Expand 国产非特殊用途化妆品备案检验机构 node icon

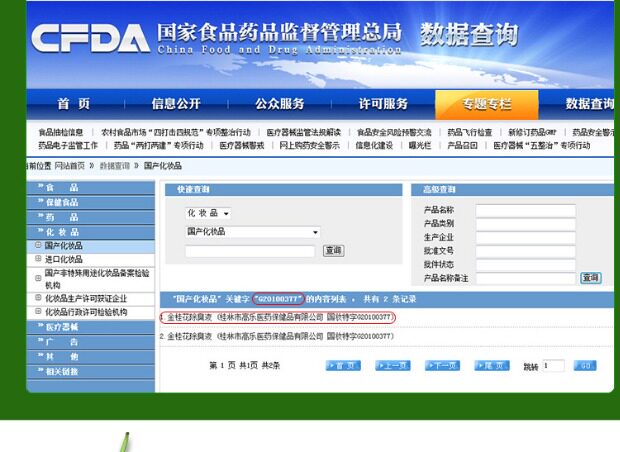click(x=38, y=278)
